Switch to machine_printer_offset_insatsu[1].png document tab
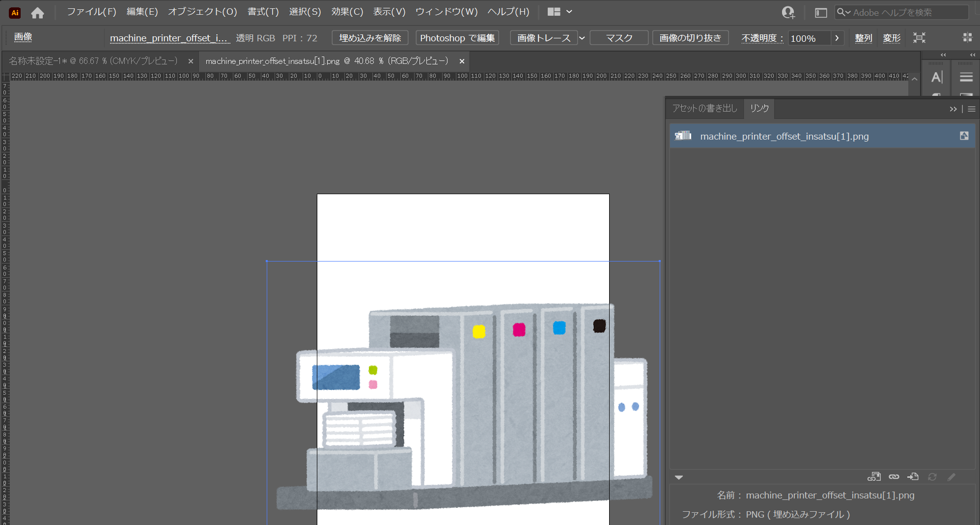The height and width of the screenshot is (525, 980). 327,61
